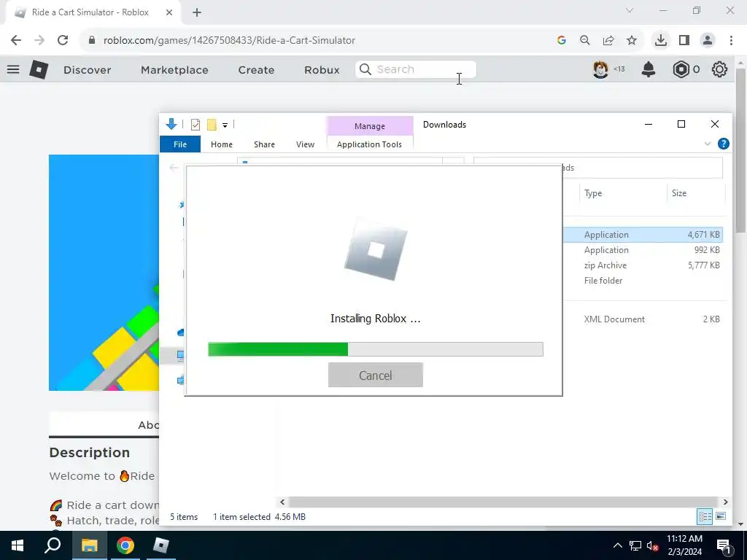Open Chrome tab search chevron
The image size is (747, 560).
click(630, 10)
